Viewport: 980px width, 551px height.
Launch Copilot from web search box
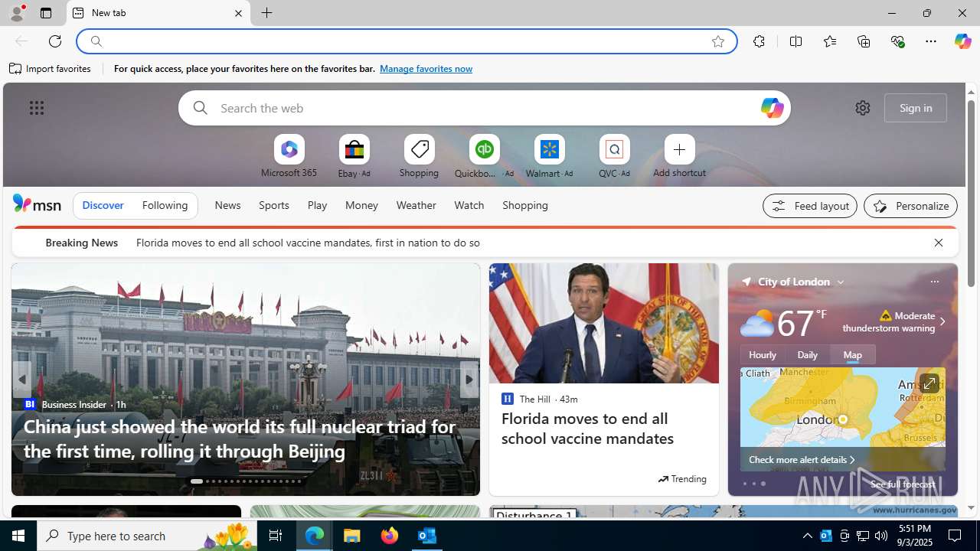click(x=772, y=108)
